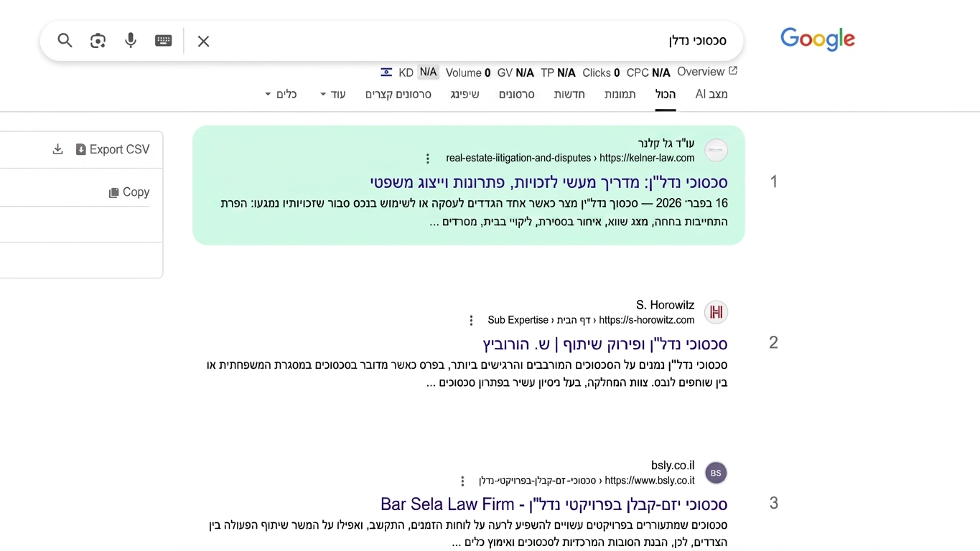The image size is (980, 551).
Task: Open the סרטונים tab
Action: [x=517, y=94]
